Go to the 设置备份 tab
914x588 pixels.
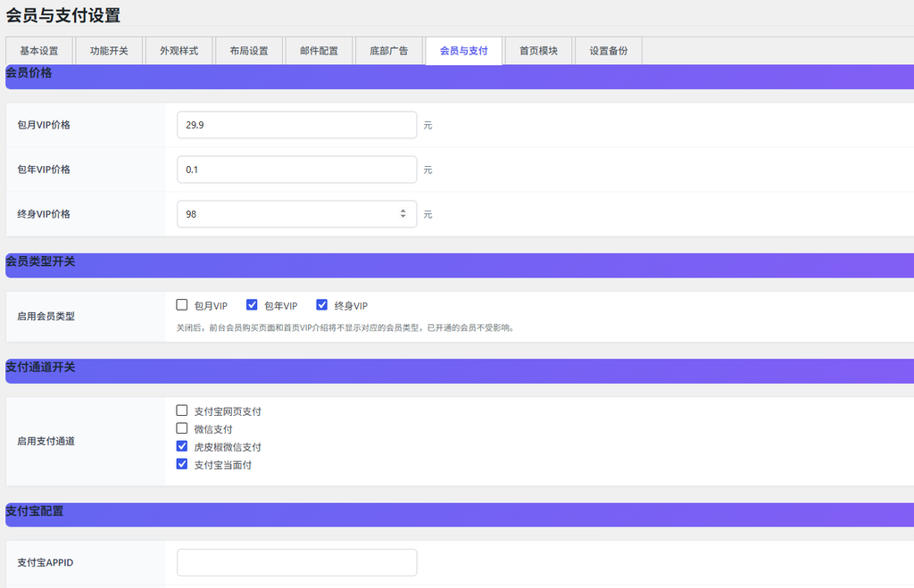click(x=608, y=51)
